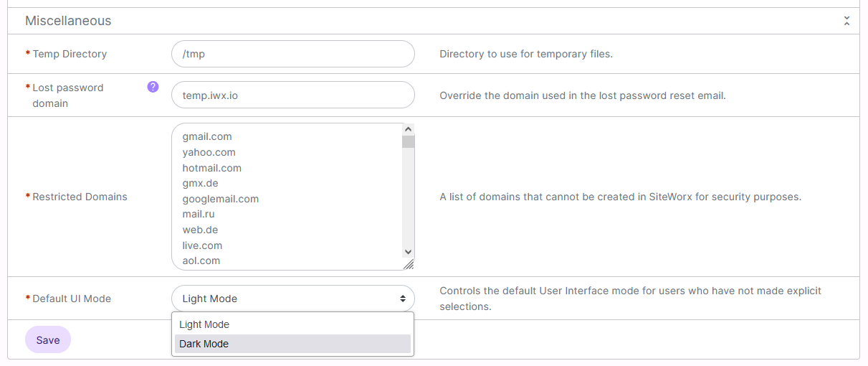This screenshot has width=868, height=366.
Task: Click the Temp Directory input field
Action: tap(292, 54)
